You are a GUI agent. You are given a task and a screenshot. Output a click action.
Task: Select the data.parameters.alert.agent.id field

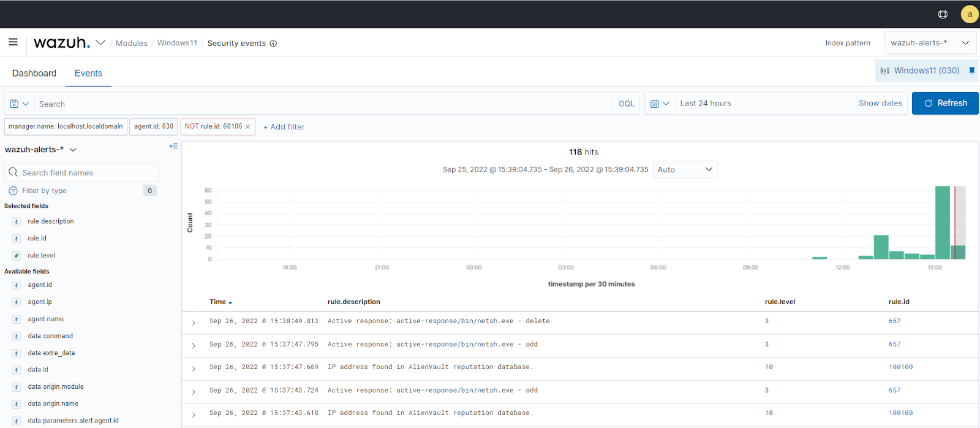point(73,421)
